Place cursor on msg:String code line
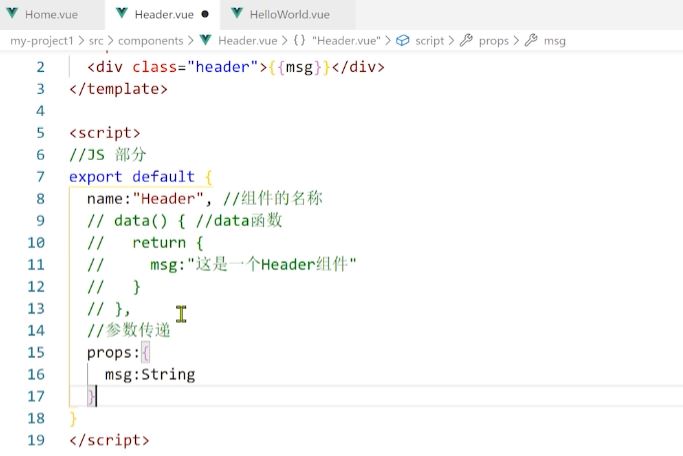Image resolution: width=683 pixels, height=456 pixels. (150, 375)
